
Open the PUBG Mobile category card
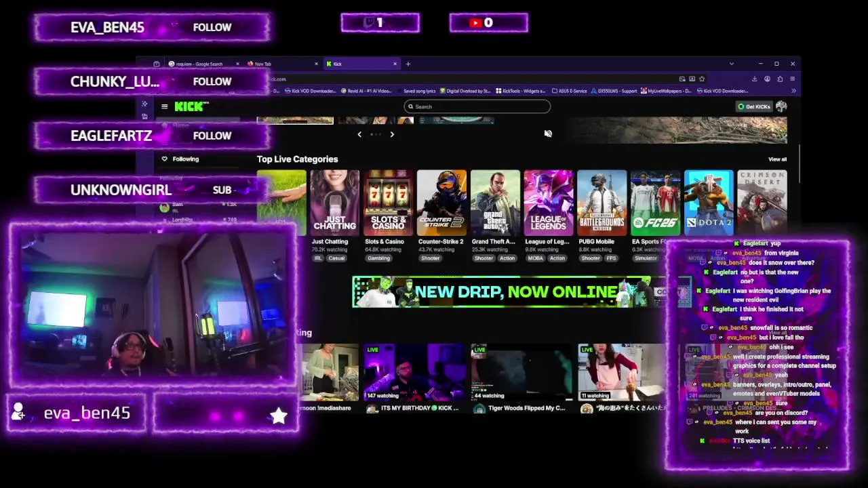pos(602,203)
